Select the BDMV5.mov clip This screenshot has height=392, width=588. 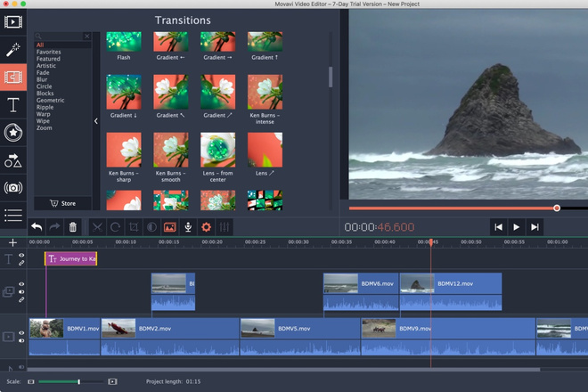[300, 337]
